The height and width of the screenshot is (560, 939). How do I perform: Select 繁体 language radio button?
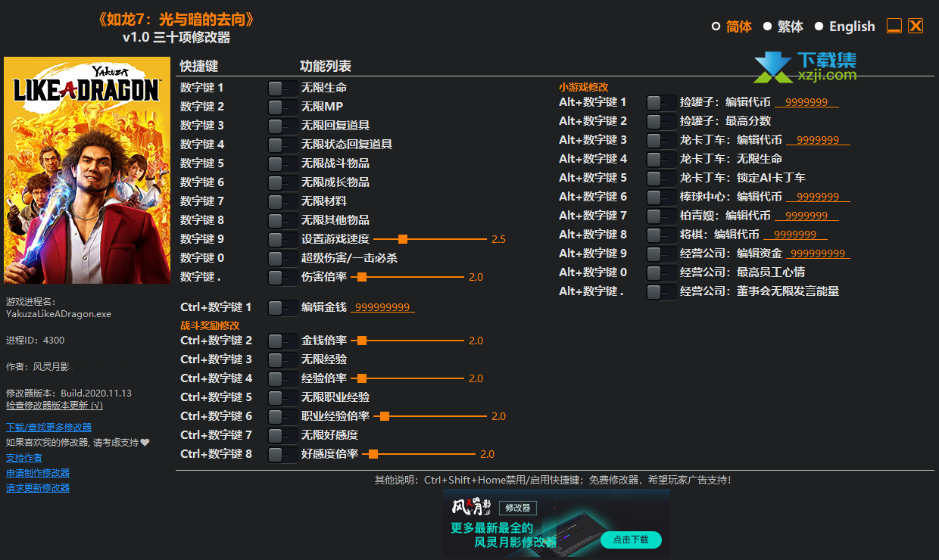(x=767, y=26)
